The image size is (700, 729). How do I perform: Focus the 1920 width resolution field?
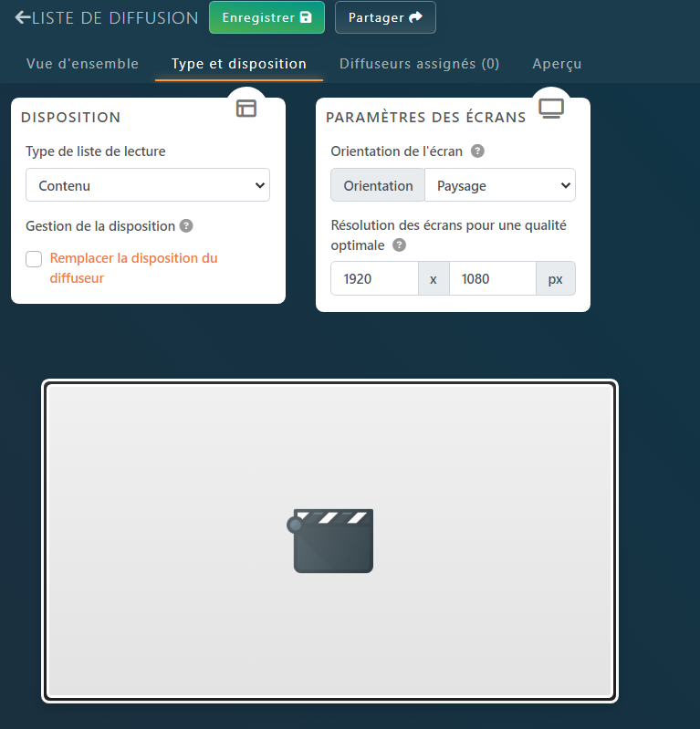[x=374, y=279]
